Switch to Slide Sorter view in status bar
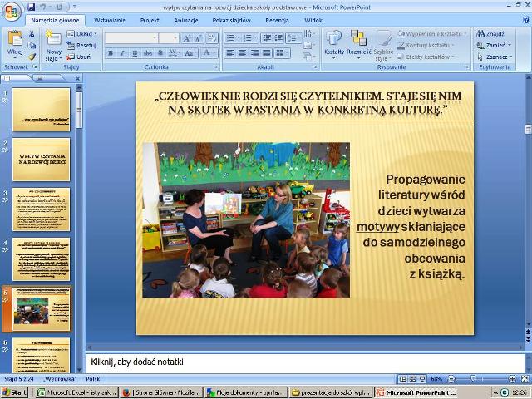The height and width of the screenshot is (399, 532). [x=412, y=379]
